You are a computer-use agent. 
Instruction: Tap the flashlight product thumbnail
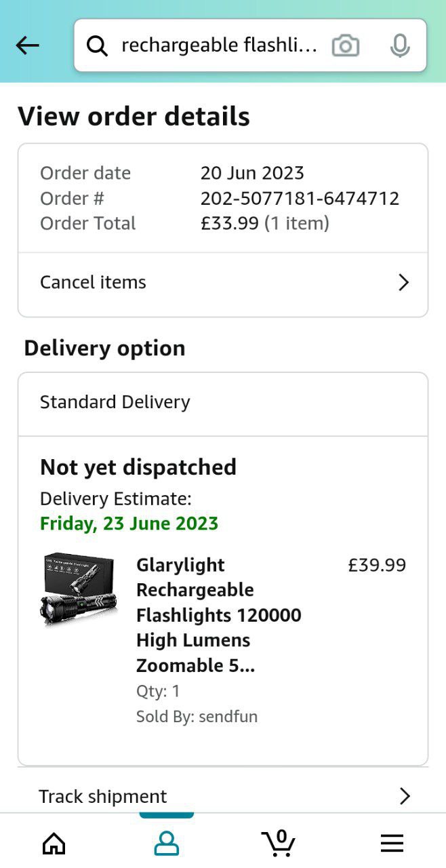[79, 589]
